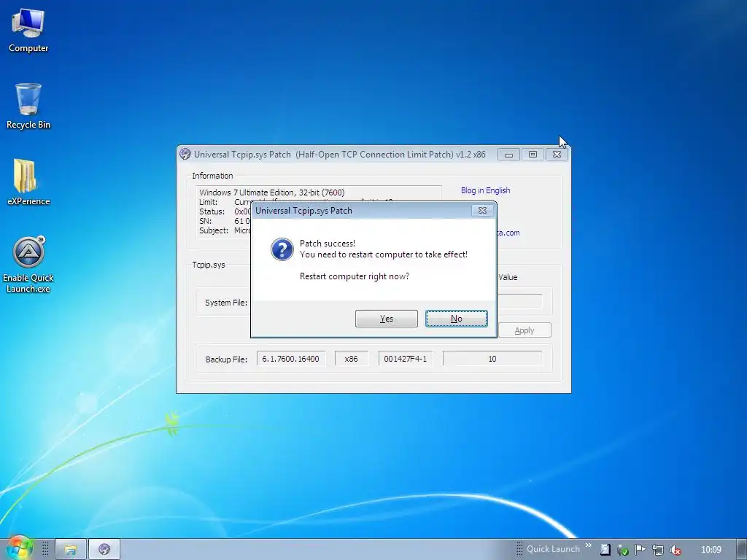Open the Computer desktop icon

click(x=28, y=31)
